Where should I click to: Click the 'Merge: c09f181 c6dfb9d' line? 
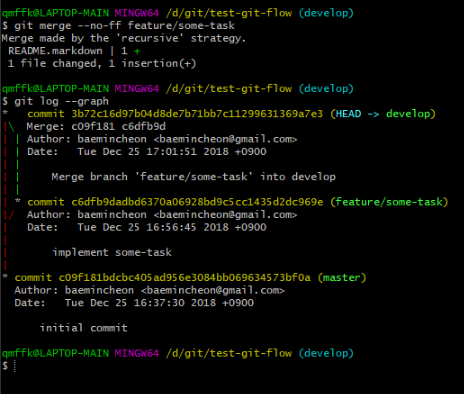(x=96, y=127)
